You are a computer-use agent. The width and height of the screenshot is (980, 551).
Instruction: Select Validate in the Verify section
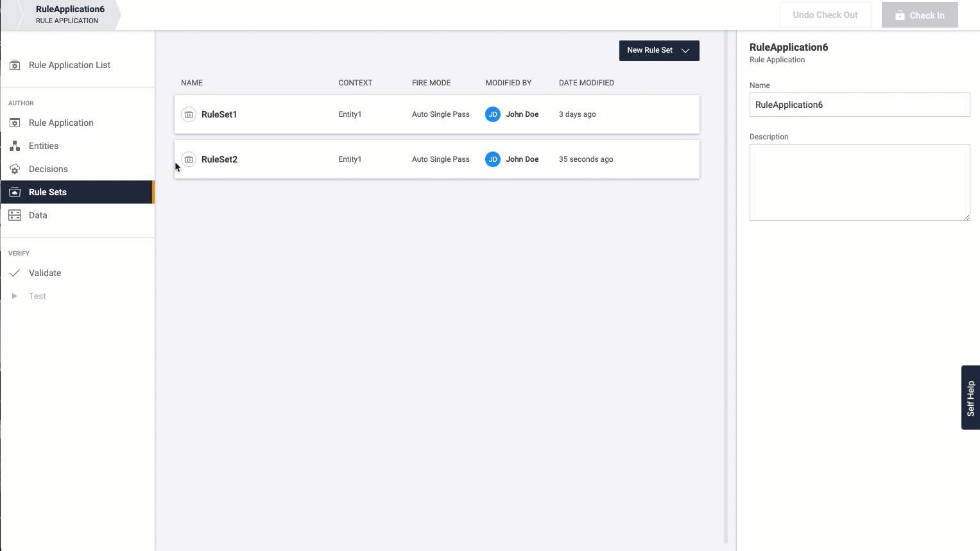(x=78, y=273)
